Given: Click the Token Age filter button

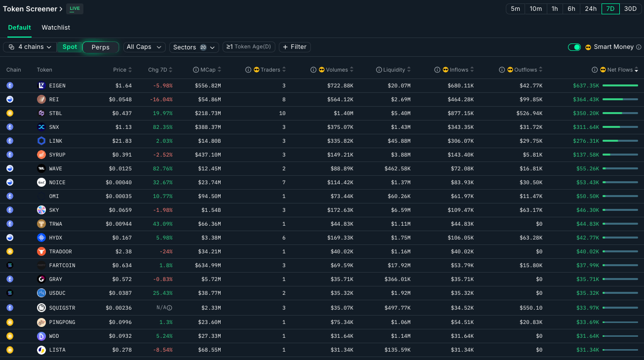Looking at the screenshot, I should click(249, 47).
